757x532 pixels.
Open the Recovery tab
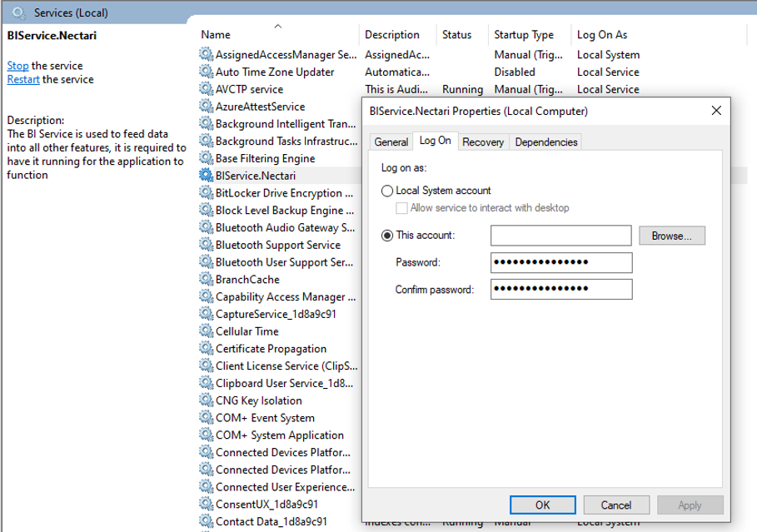pos(483,142)
